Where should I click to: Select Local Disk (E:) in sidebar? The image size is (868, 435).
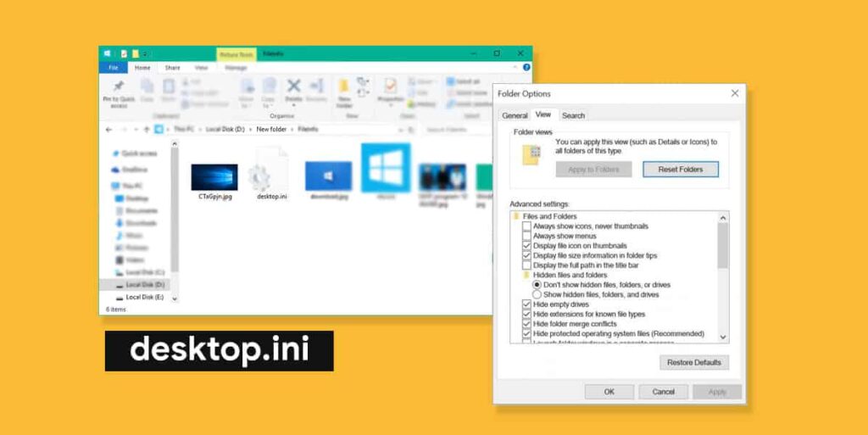[140, 297]
